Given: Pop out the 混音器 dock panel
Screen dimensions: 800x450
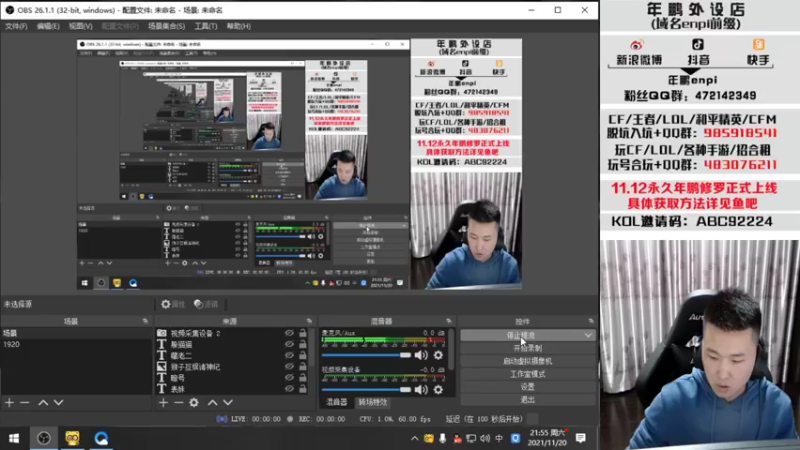Looking at the screenshot, I should click(x=449, y=321).
